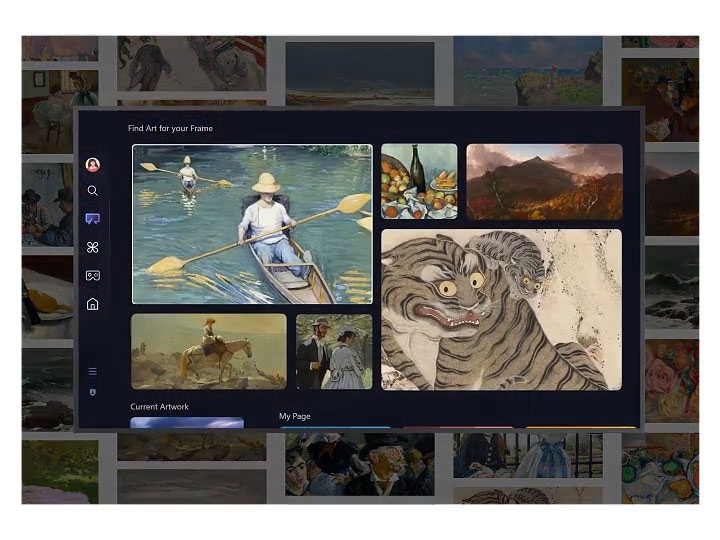Screen dimensions: 720x540
Task: Click the 'My Page' label
Action: [295, 416]
